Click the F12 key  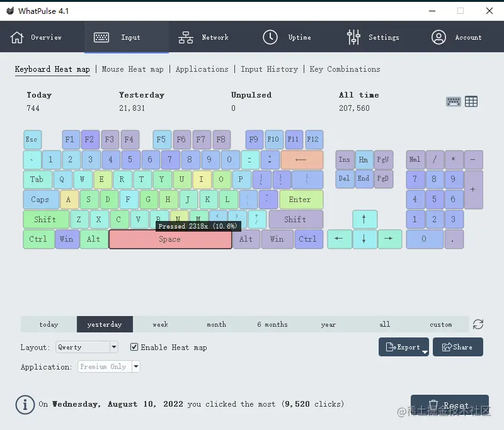coord(314,139)
